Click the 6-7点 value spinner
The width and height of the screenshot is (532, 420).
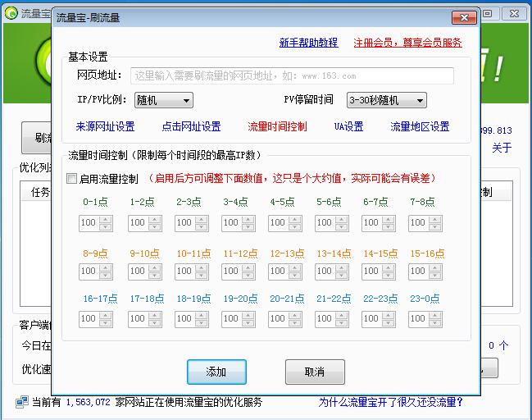pos(379,223)
